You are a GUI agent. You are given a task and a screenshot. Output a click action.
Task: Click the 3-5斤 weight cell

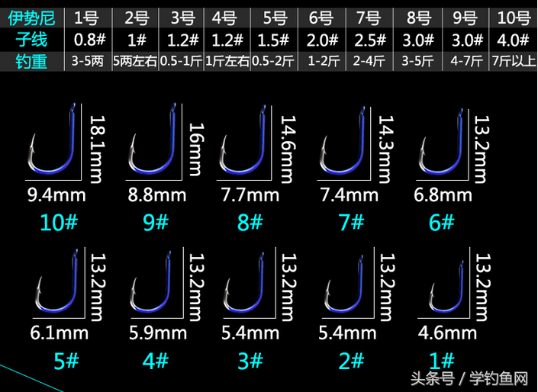pos(417,62)
